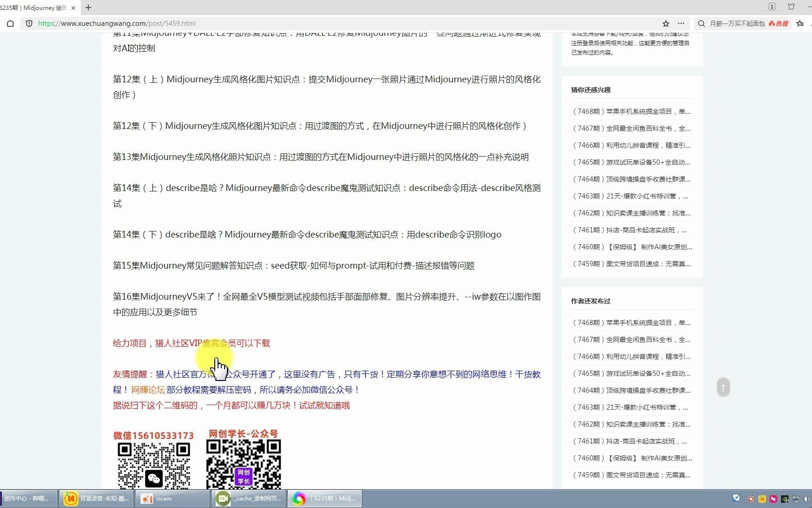Open 7466期 幼儿拼音课程 under 作者还发布过
Image resolution: width=812 pixels, height=508 pixels.
631,357
